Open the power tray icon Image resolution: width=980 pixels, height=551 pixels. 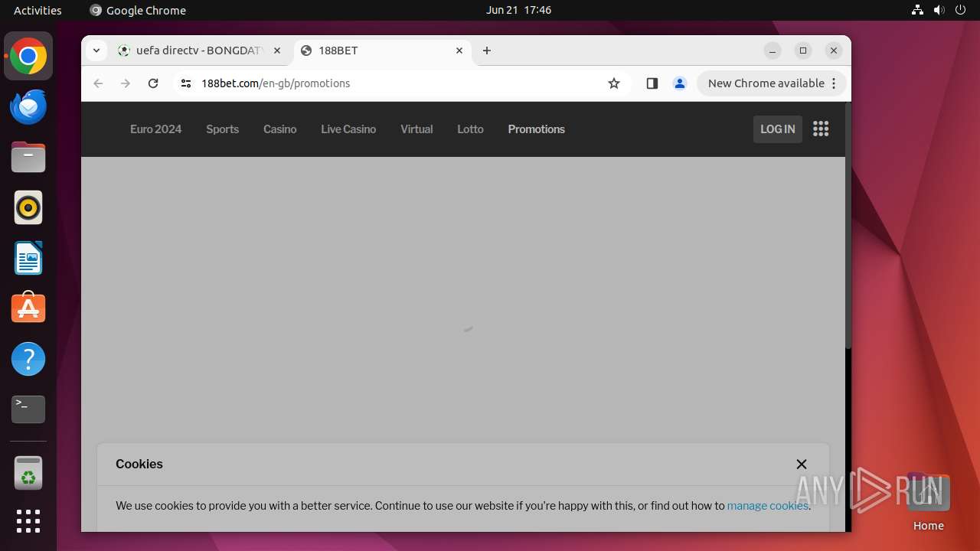(x=962, y=10)
